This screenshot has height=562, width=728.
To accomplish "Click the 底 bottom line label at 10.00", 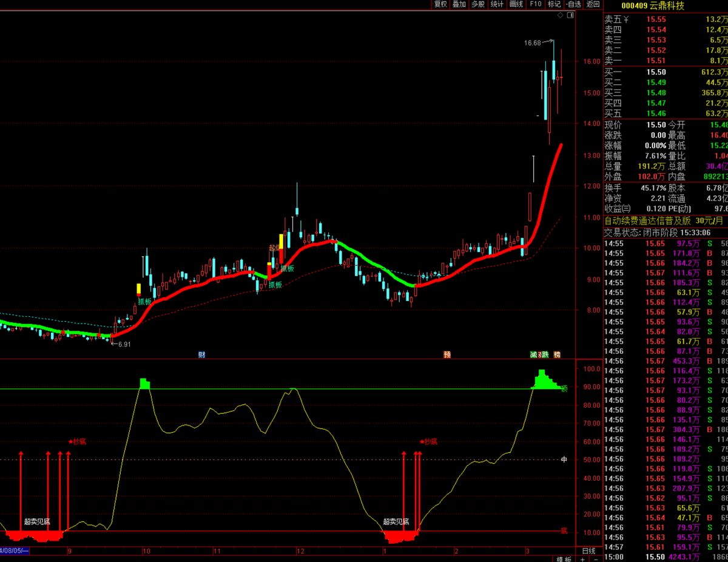I will tap(564, 531).
